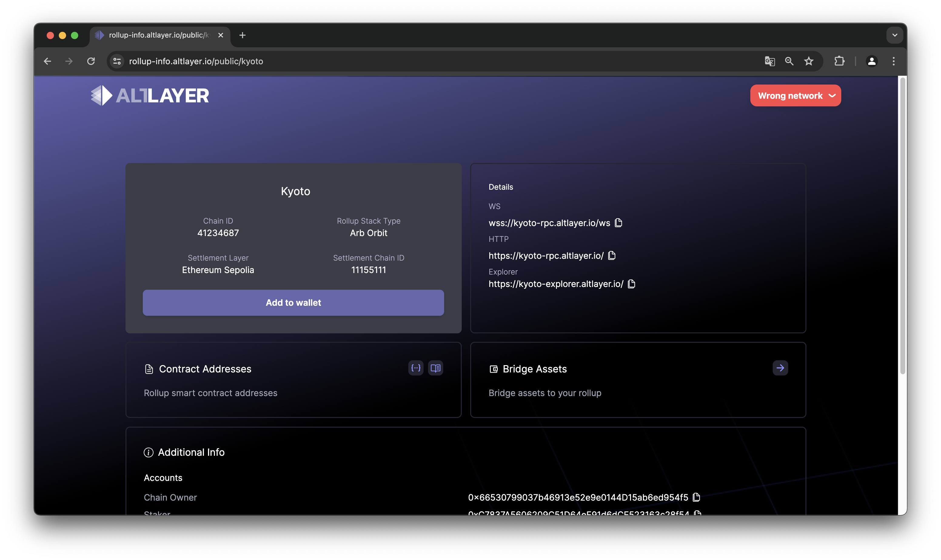This screenshot has height=560, width=941.
Task: Click the Accounts subheading
Action: [x=163, y=478]
